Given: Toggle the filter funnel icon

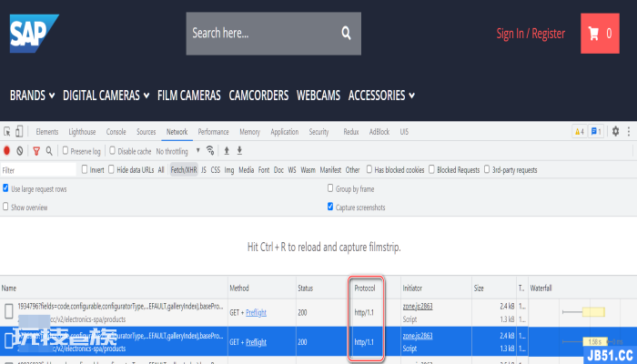Looking at the screenshot, I should (36, 151).
